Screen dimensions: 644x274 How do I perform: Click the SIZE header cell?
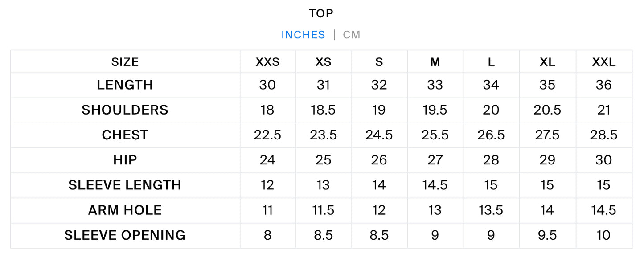pyautogui.click(x=125, y=62)
